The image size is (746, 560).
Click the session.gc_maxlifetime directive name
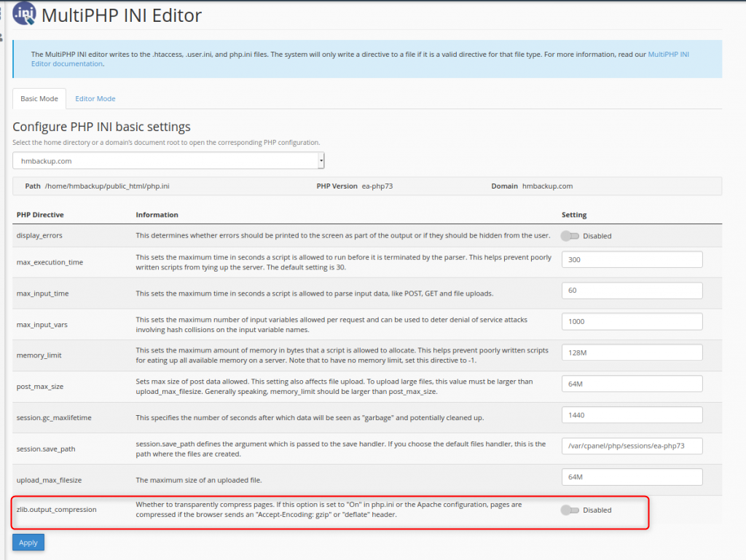(x=54, y=417)
